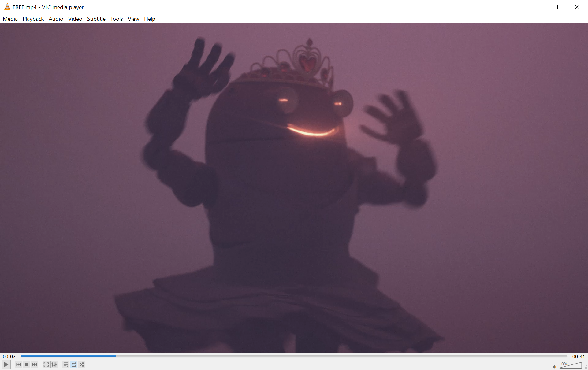
Task: Minimize the VLC window
Action: 534,7
